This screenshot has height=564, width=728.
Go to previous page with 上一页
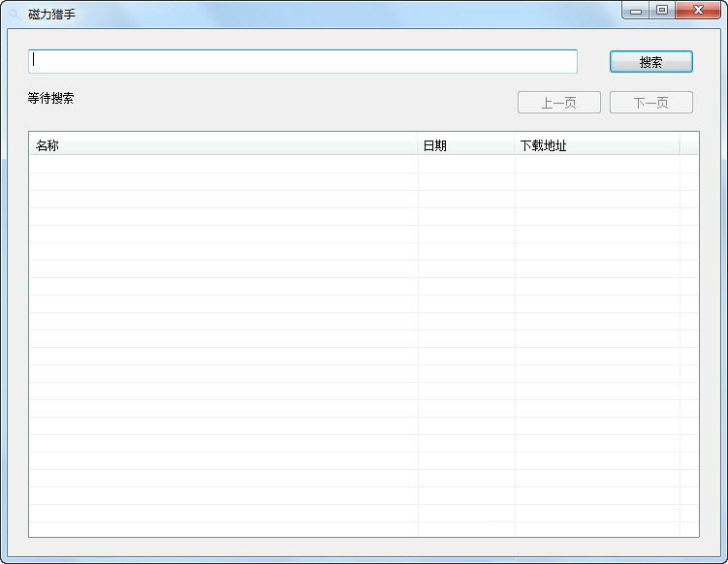(559, 102)
